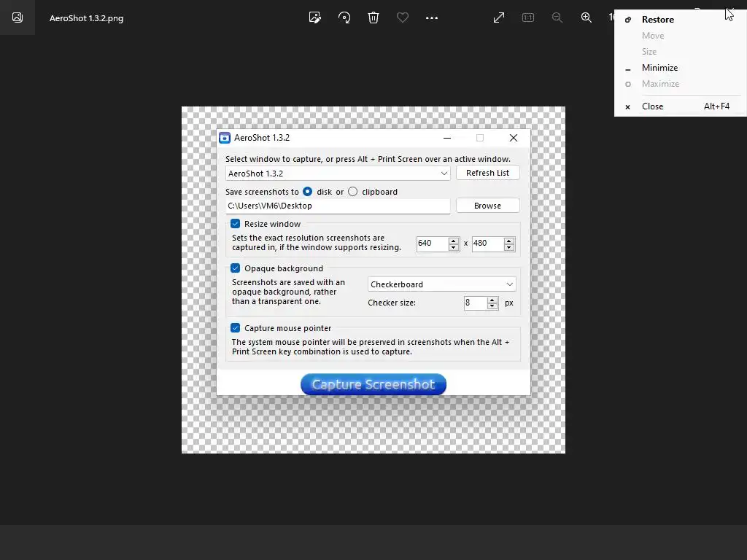The width and height of the screenshot is (747, 560).
Task: Choose Move in the system menu
Action: 680,36
